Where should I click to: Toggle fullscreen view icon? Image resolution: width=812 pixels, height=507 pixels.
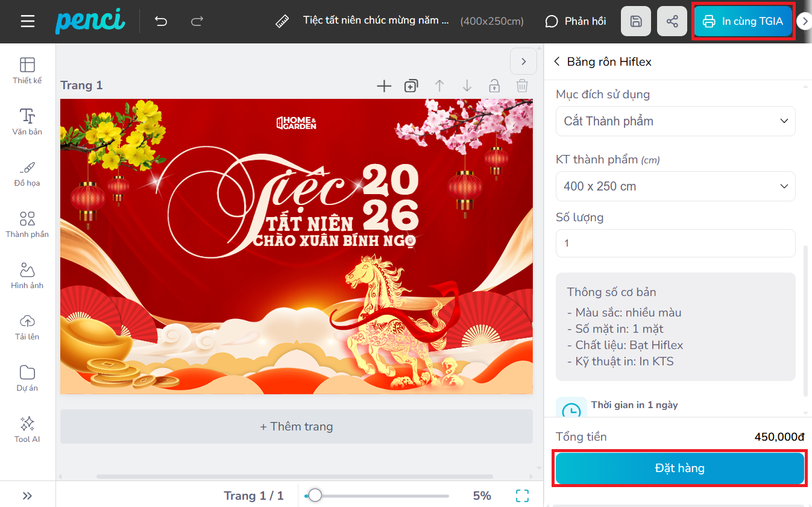click(x=522, y=496)
